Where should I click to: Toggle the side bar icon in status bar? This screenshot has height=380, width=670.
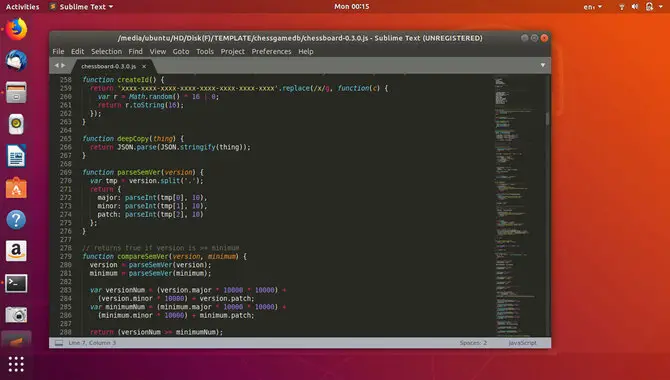[x=59, y=343]
